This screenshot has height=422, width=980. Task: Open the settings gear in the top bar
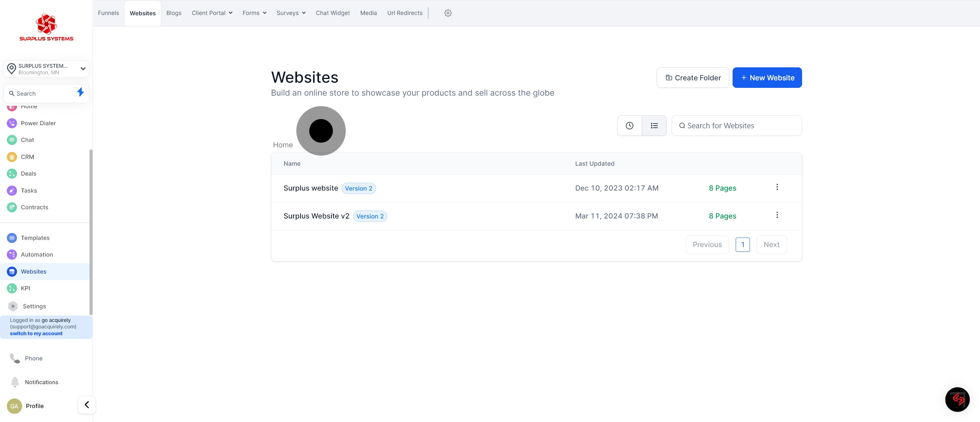pos(448,13)
